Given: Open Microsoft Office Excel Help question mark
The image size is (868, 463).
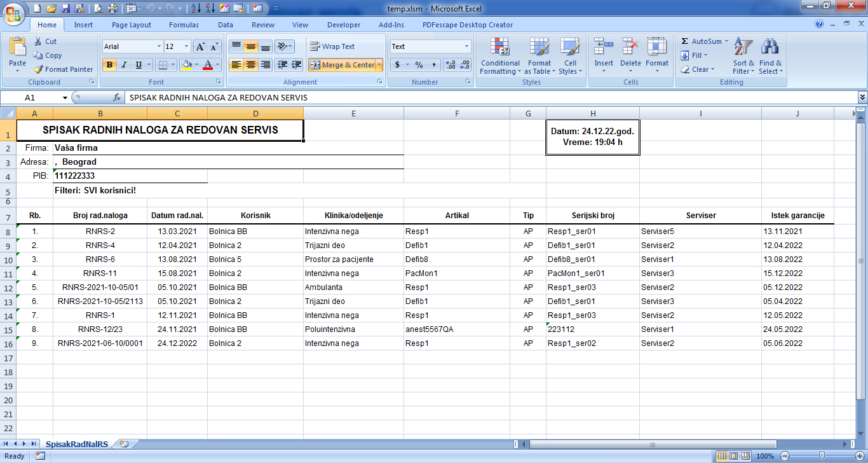Looking at the screenshot, I should point(820,25).
